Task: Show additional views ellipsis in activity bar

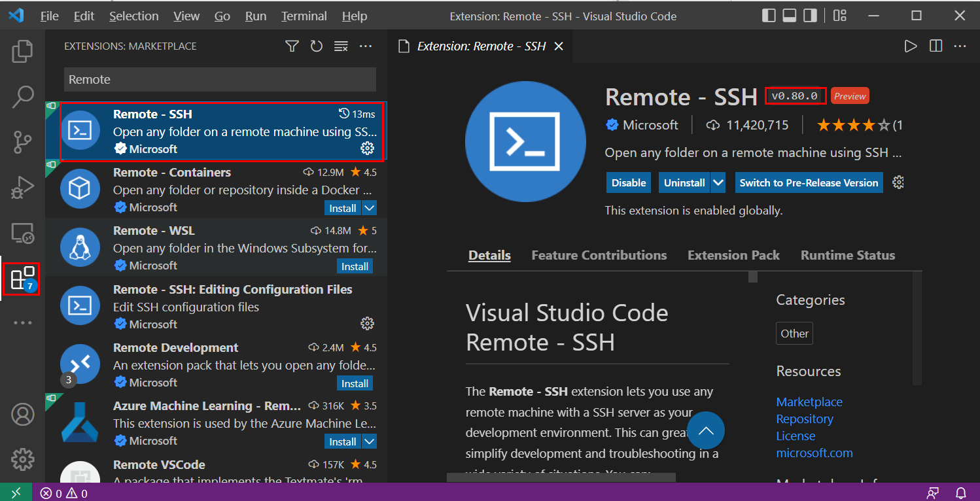Action: [22, 322]
